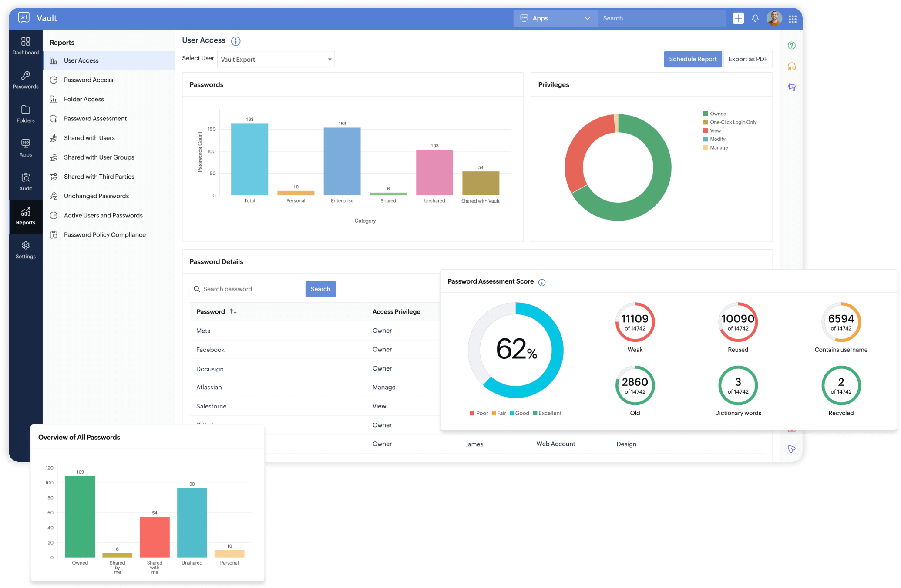Open the apps grid launcher icon
This screenshot has height=588, width=901.
793,19
